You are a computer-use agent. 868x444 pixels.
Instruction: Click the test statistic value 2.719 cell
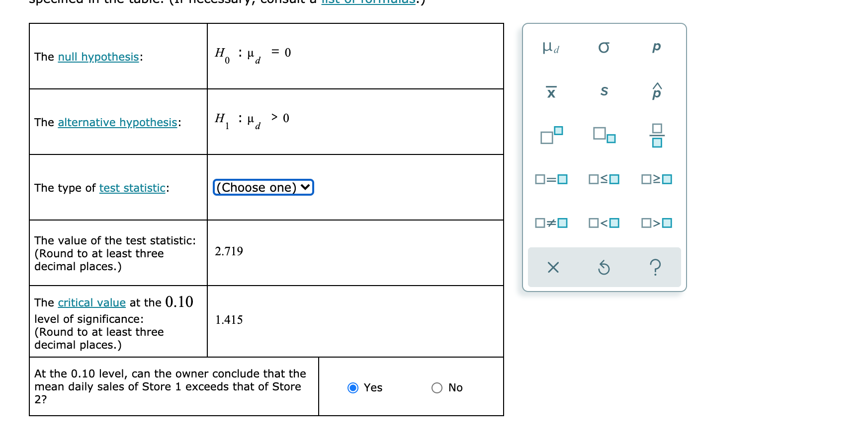(x=229, y=251)
